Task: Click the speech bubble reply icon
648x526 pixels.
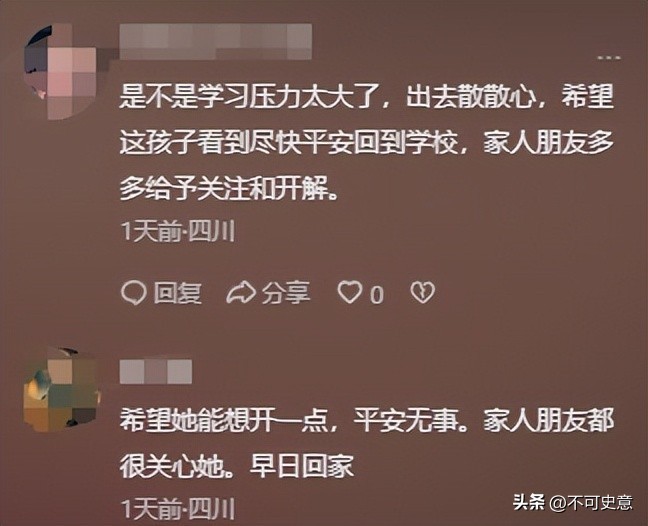Action: click(133, 293)
